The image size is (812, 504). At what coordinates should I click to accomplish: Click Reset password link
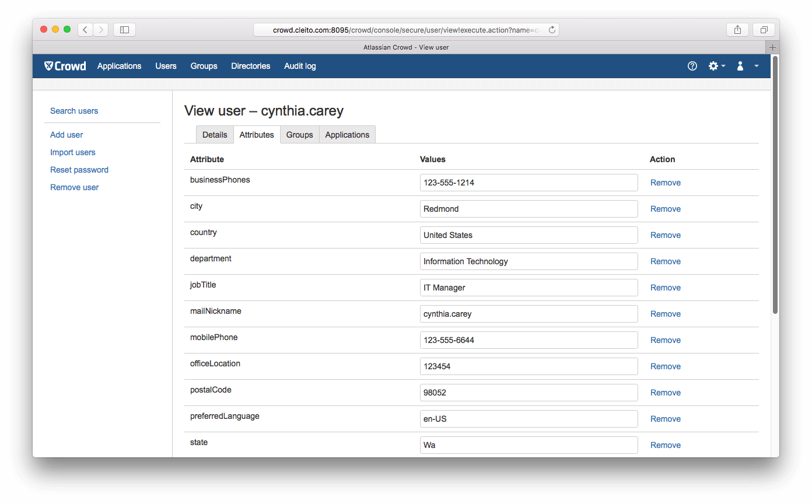point(79,170)
